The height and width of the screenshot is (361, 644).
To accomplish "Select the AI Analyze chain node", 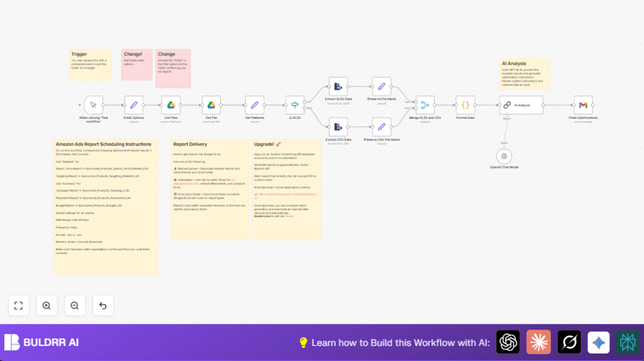I will (521, 105).
